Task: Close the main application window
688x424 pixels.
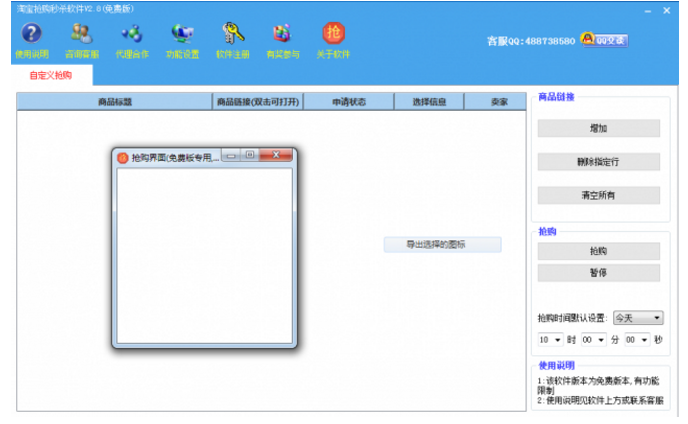Action: pyautogui.click(x=666, y=11)
